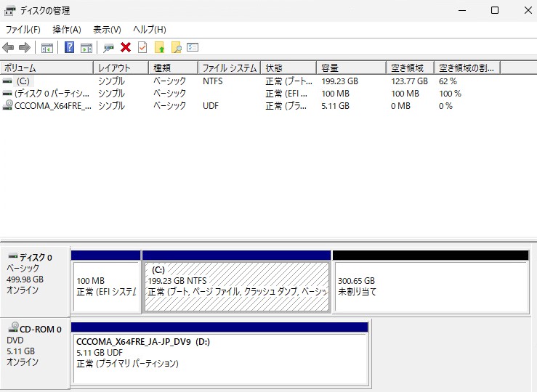Click the CD-ROM 0 label panel
Image resolution: width=537 pixels, height=392 pixels.
pos(35,353)
